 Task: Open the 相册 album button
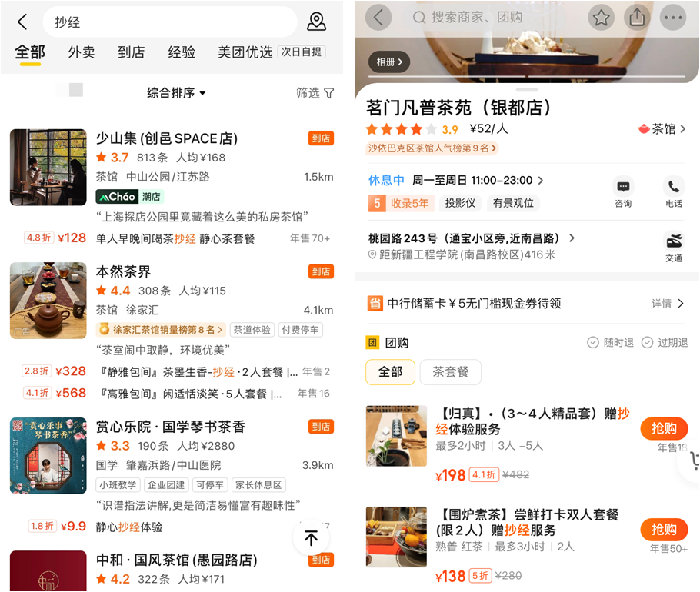tap(389, 62)
